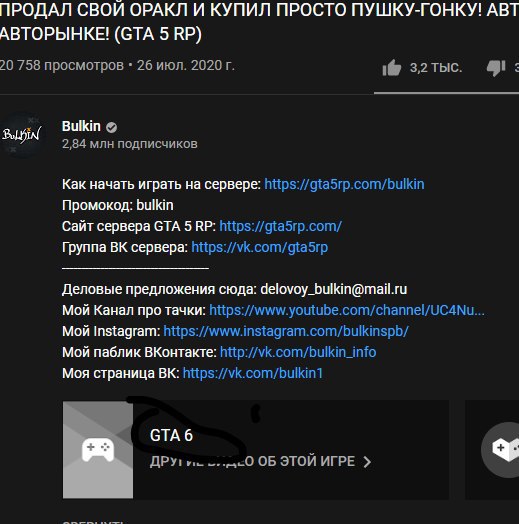Click the 3,2 тыс. like count

(x=436, y=68)
